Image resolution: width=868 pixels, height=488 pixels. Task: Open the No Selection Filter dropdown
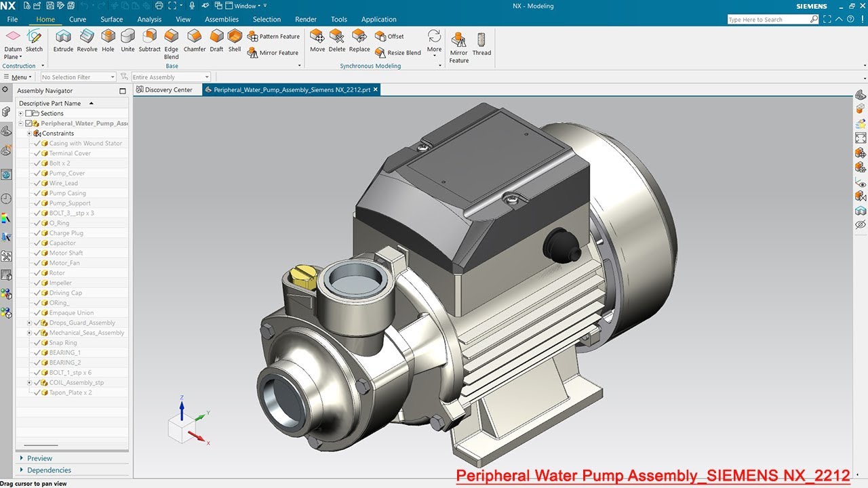(78, 77)
